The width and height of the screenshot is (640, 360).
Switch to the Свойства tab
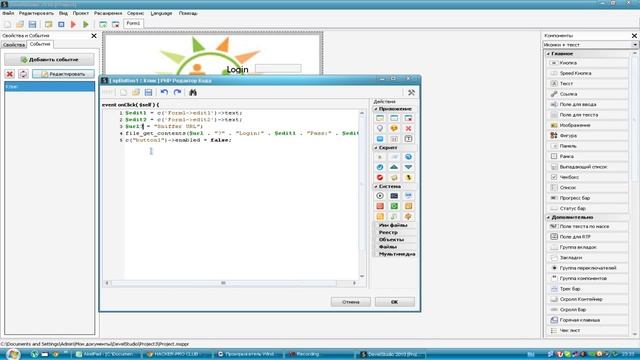[14, 44]
